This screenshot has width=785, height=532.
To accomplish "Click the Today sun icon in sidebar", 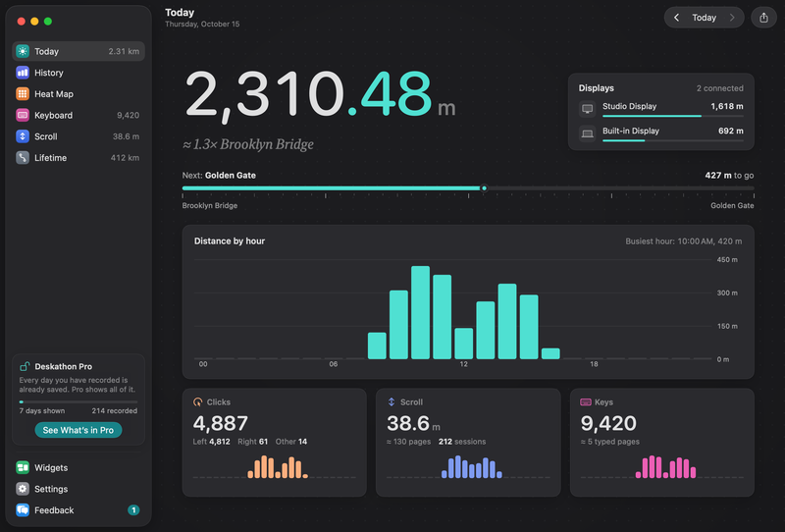I will tap(23, 51).
